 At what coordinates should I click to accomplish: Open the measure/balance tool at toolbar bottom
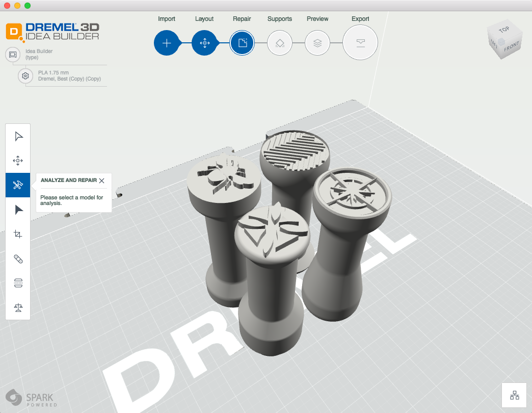[18, 307]
